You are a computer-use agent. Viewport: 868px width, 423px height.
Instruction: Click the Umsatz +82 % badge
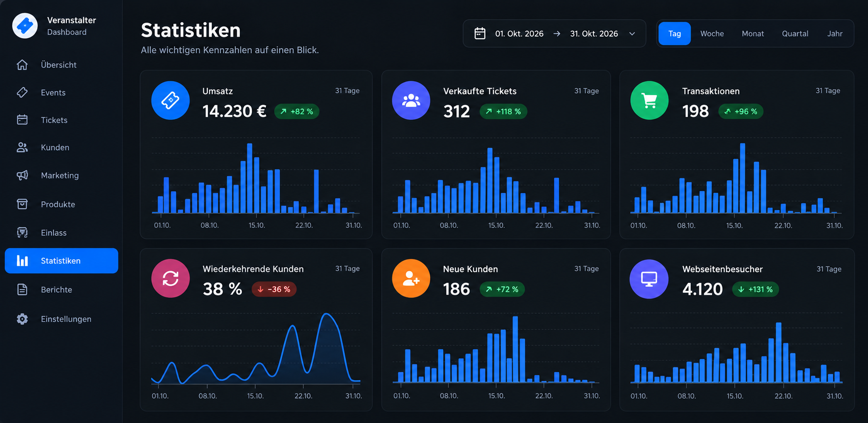297,112
